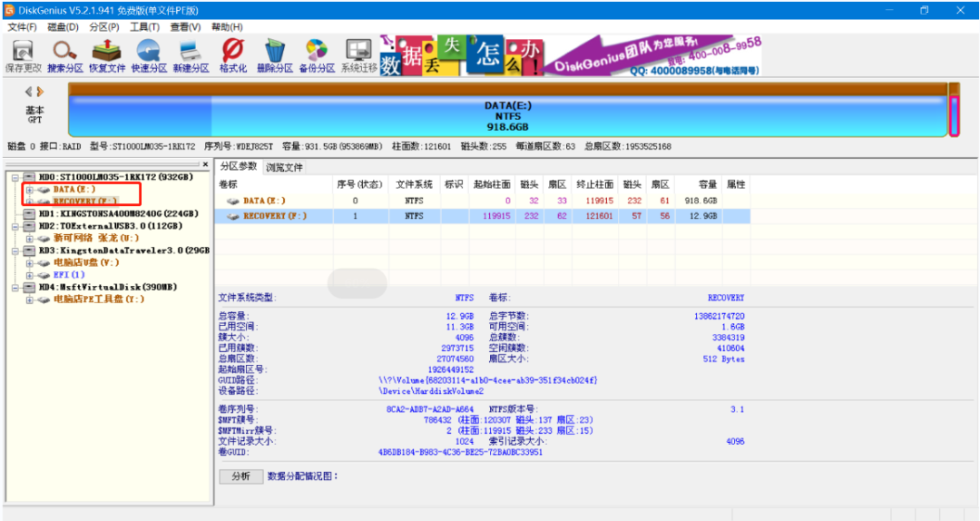Expand the DATA(E:) node in the tree
Screen dimensions: 980x521
(29, 190)
